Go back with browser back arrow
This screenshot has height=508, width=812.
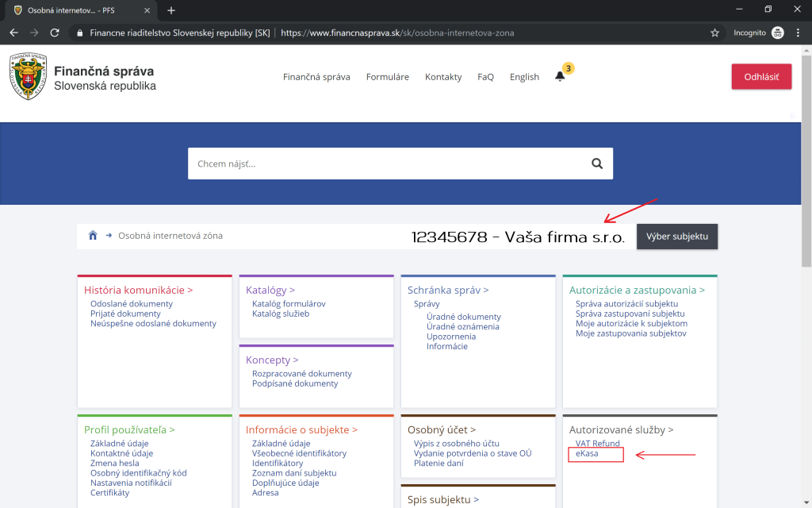click(14, 33)
